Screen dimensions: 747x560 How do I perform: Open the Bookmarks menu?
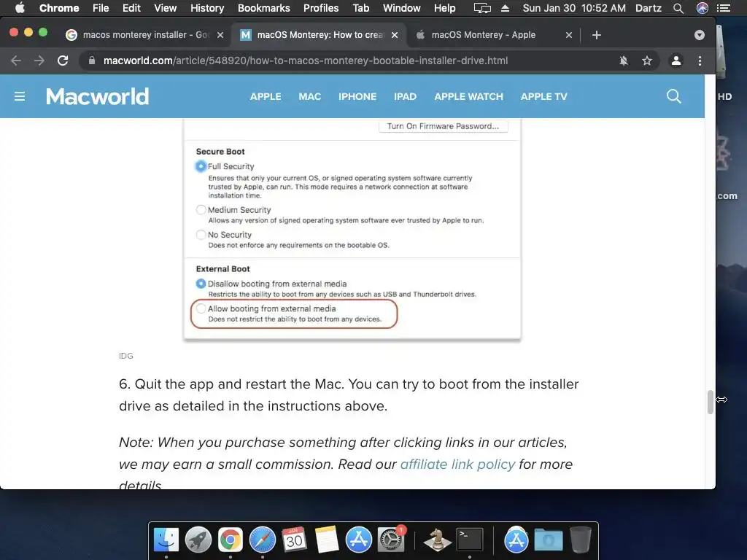coord(263,8)
